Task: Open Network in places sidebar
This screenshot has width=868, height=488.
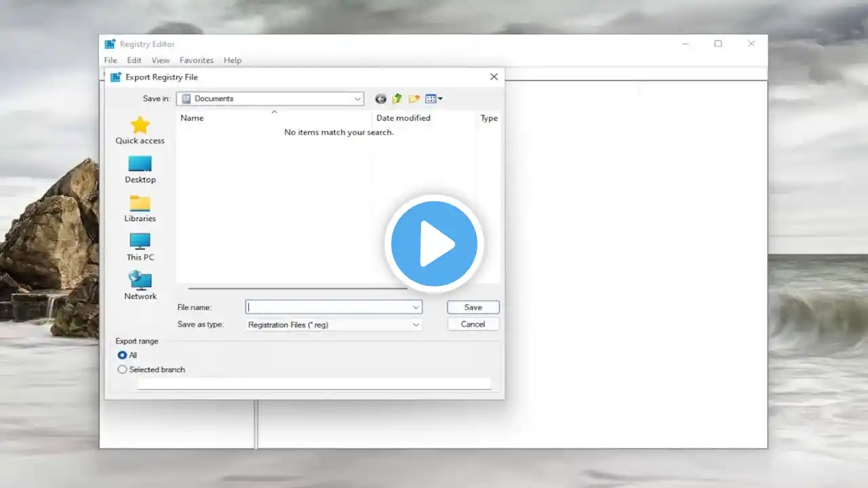Action: tap(140, 286)
